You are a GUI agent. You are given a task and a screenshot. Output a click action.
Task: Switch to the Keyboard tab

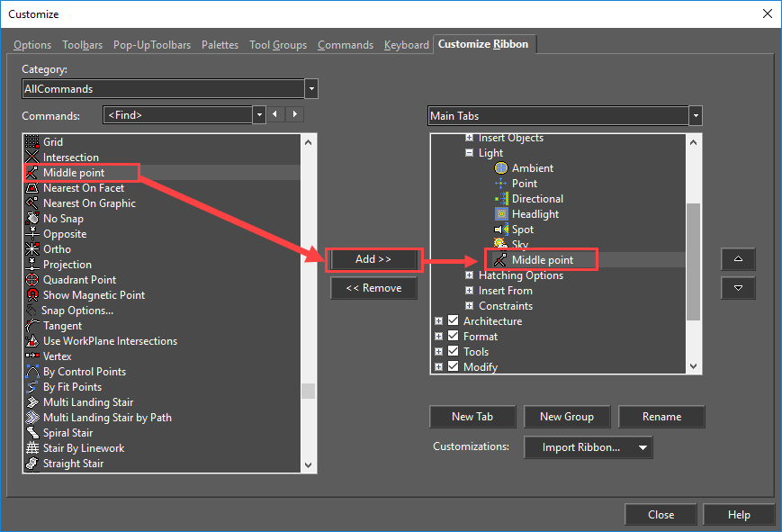pyautogui.click(x=406, y=45)
